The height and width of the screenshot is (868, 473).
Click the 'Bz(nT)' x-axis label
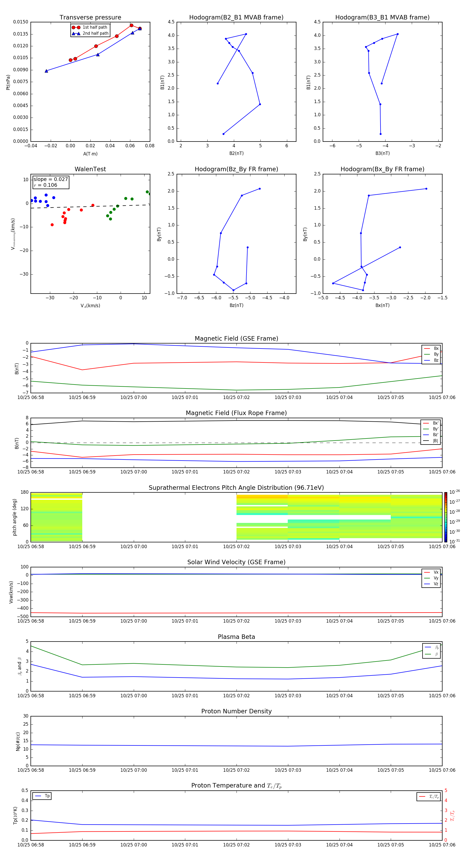[236, 306]
